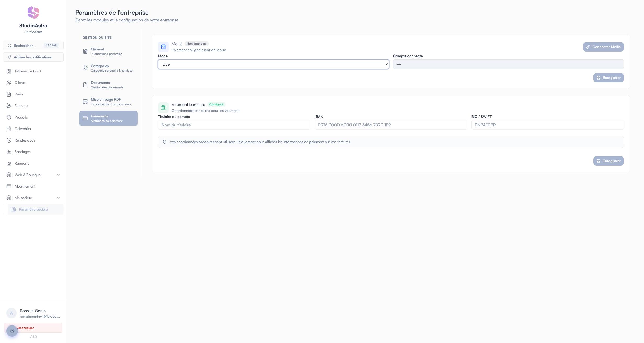
Task: Save bank details with the lower Enregistrer button
Action: [x=608, y=161]
